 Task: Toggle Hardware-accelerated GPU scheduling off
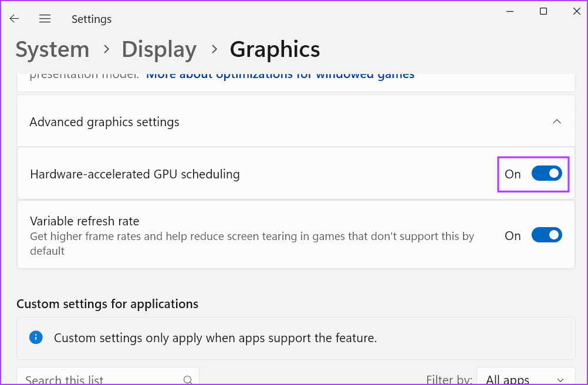[546, 174]
